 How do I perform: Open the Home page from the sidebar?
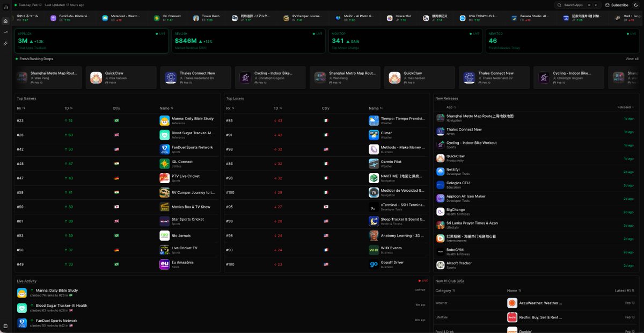coord(5,21)
